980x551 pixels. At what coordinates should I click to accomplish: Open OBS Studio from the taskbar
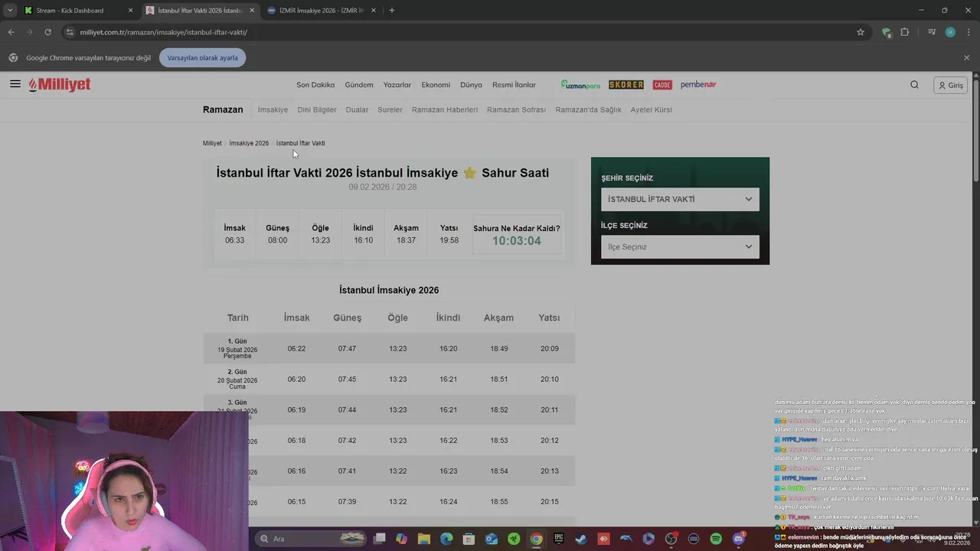(671, 539)
